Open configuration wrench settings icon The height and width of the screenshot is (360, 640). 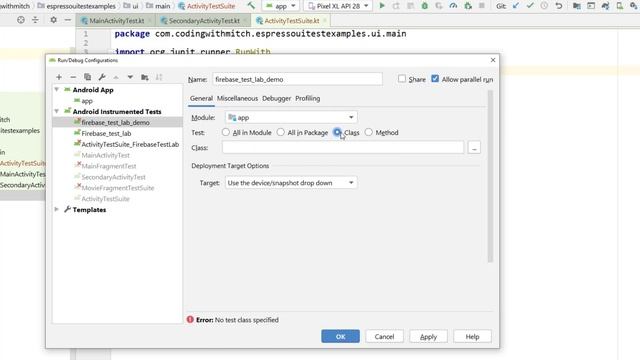tap(102, 77)
